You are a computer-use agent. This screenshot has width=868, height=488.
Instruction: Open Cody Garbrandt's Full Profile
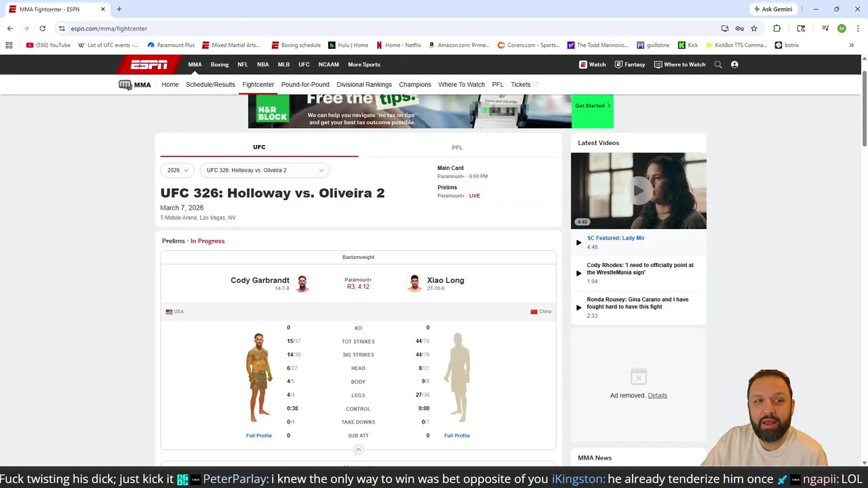[x=259, y=436]
